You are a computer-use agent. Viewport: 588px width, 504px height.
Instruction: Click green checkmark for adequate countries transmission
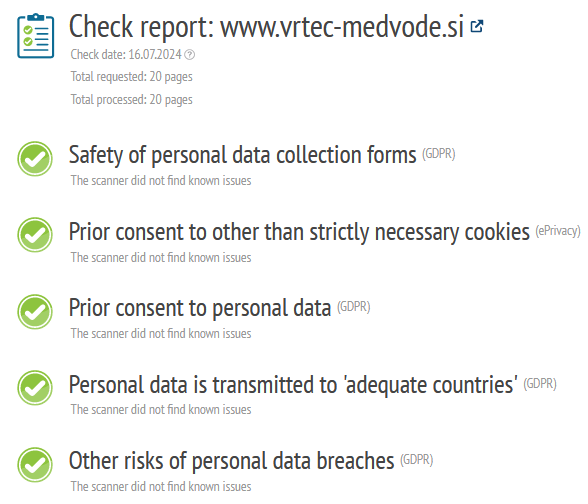point(35,388)
